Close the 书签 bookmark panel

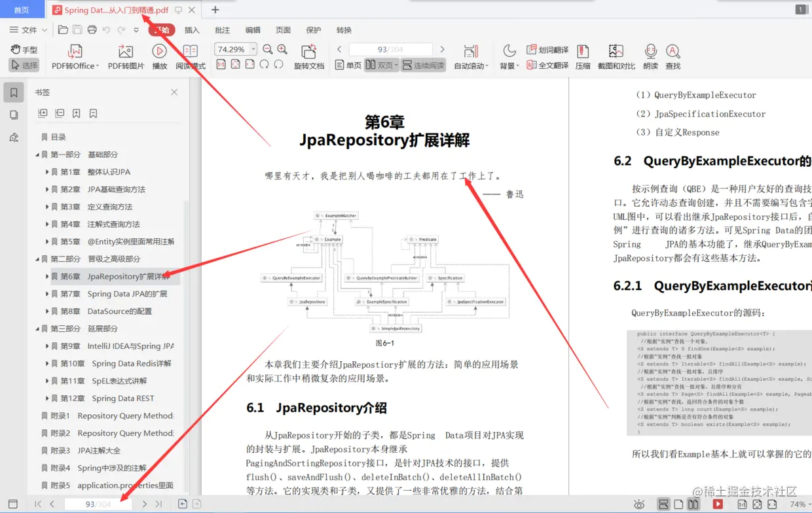174,92
